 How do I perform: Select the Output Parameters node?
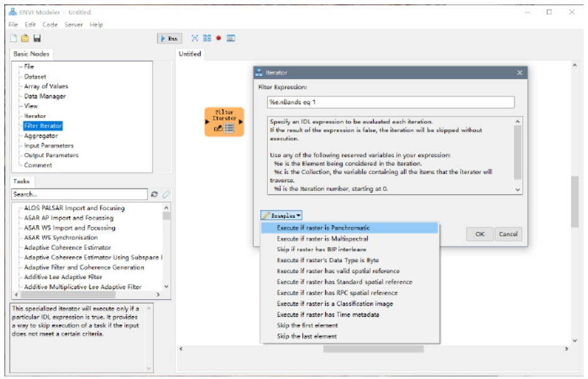(x=52, y=155)
